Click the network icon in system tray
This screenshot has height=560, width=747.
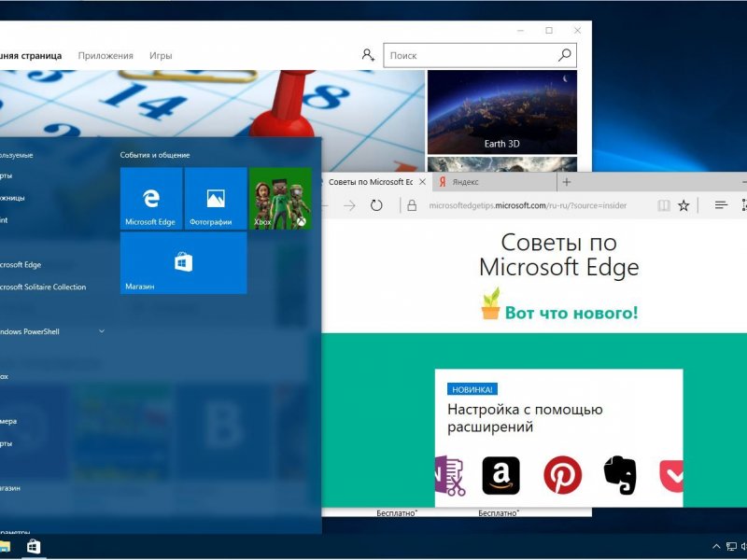tap(731, 547)
